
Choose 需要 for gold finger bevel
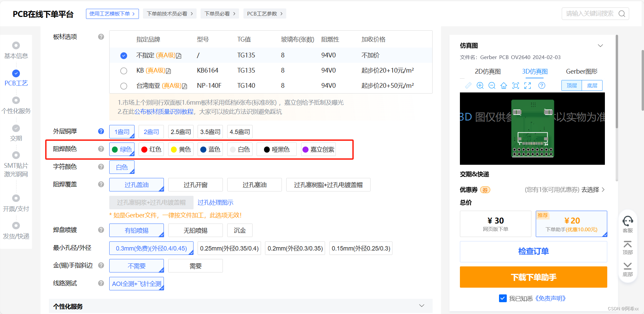click(x=196, y=266)
